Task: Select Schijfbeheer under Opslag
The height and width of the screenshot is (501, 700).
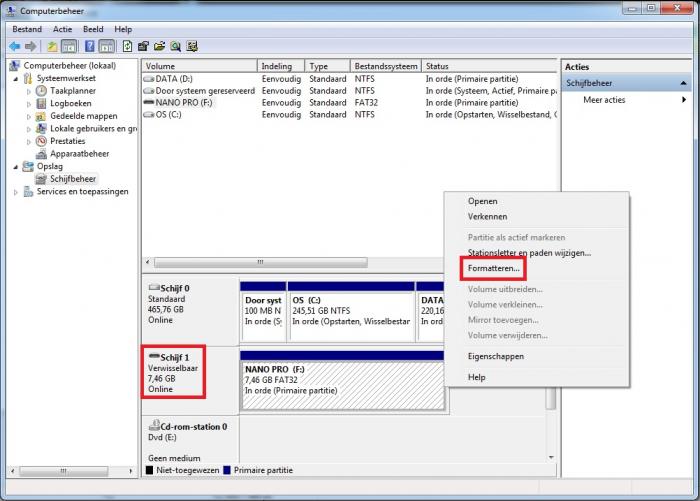Action: click(73, 179)
